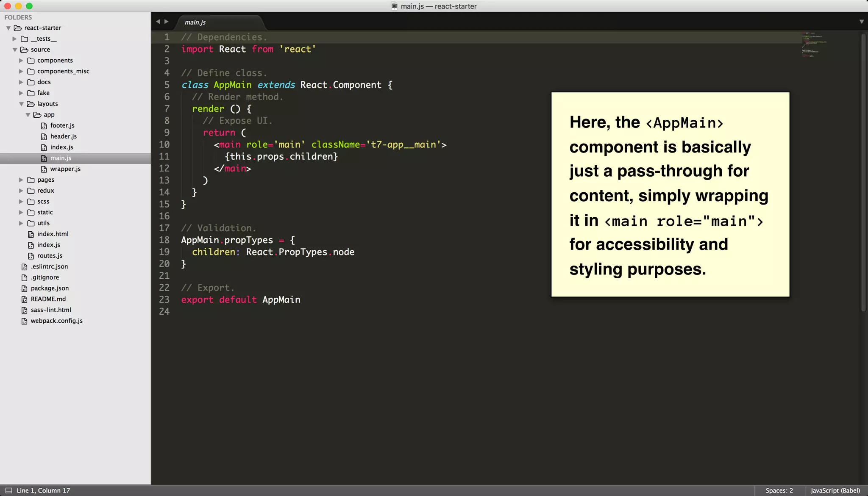The width and height of the screenshot is (868, 496).
Task: Click the README.md file icon
Action: (x=24, y=299)
